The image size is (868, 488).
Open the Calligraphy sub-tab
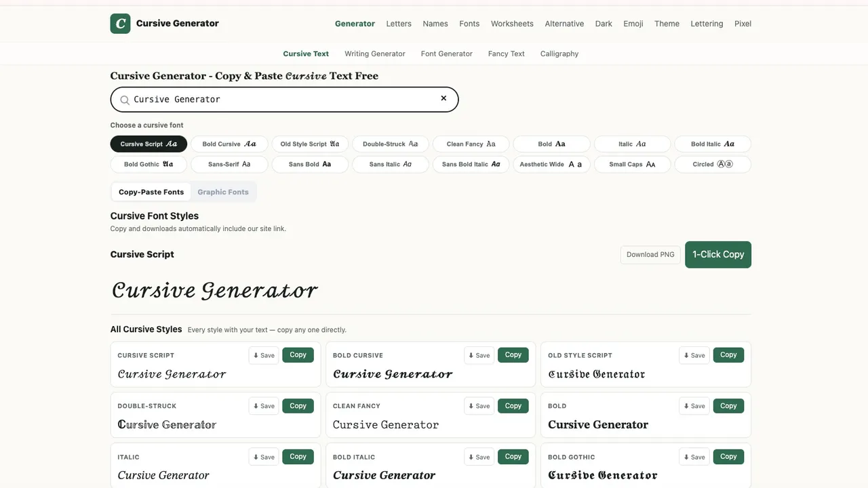559,54
